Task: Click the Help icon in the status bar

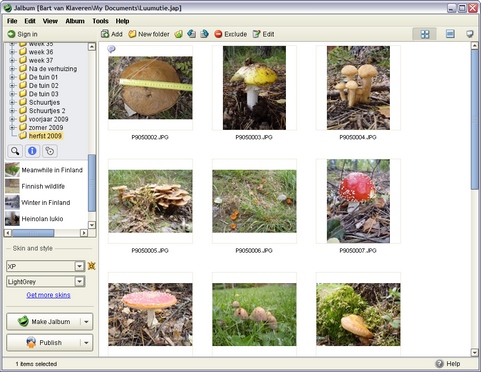Action: [440, 364]
